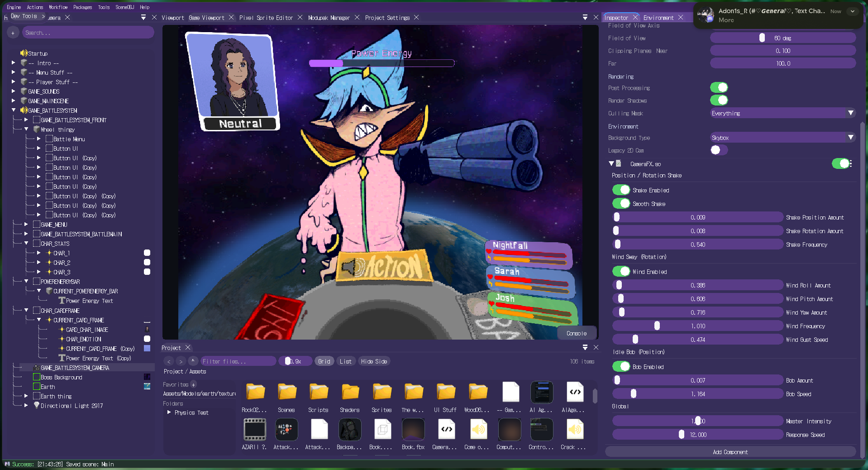
Task: Toggle Post Processing switch
Action: pos(719,87)
